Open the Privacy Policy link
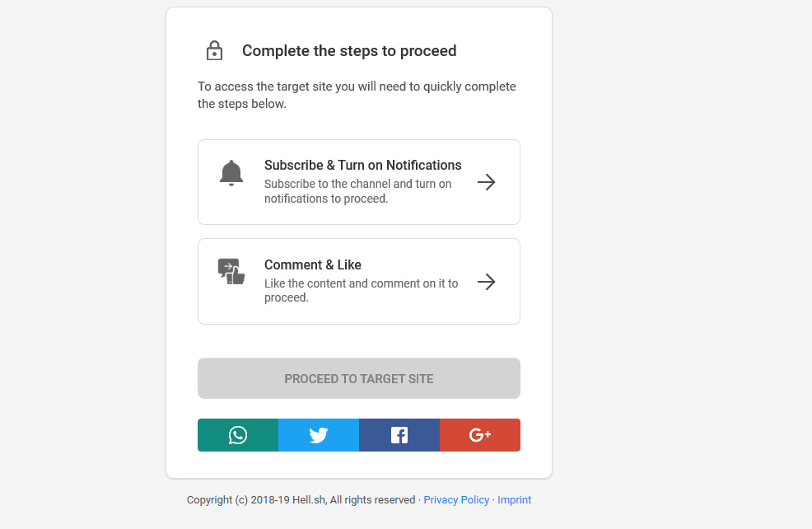The height and width of the screenshot is (529, 812). click(x=456, y=500)
